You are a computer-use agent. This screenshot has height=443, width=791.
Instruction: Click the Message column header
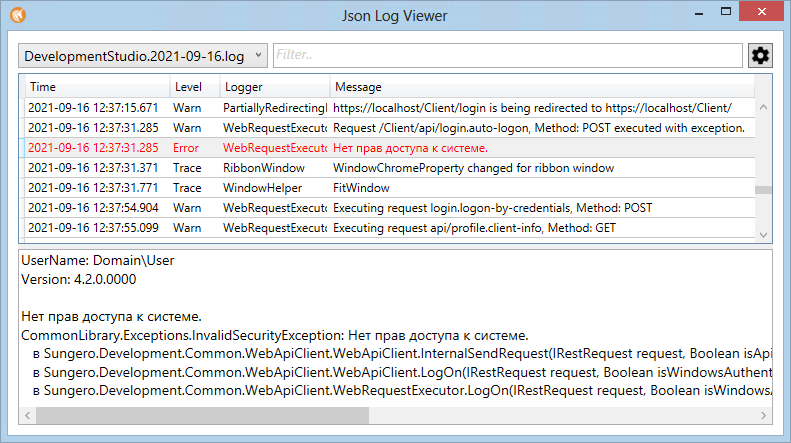pos(540,87)
